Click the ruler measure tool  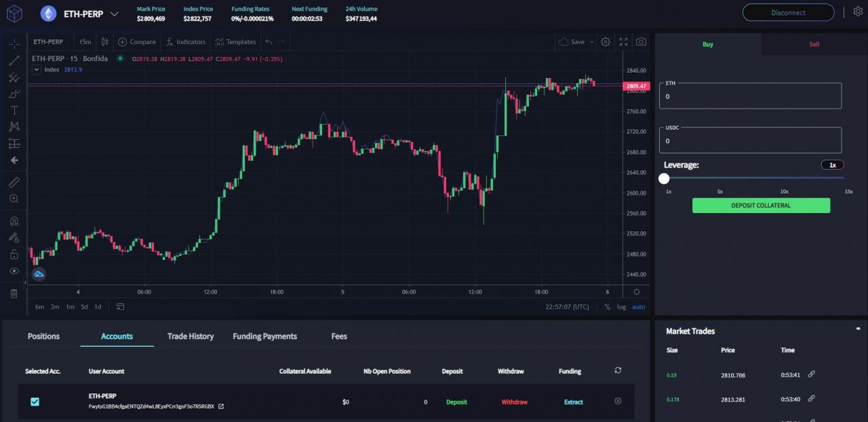pos(14,183)
